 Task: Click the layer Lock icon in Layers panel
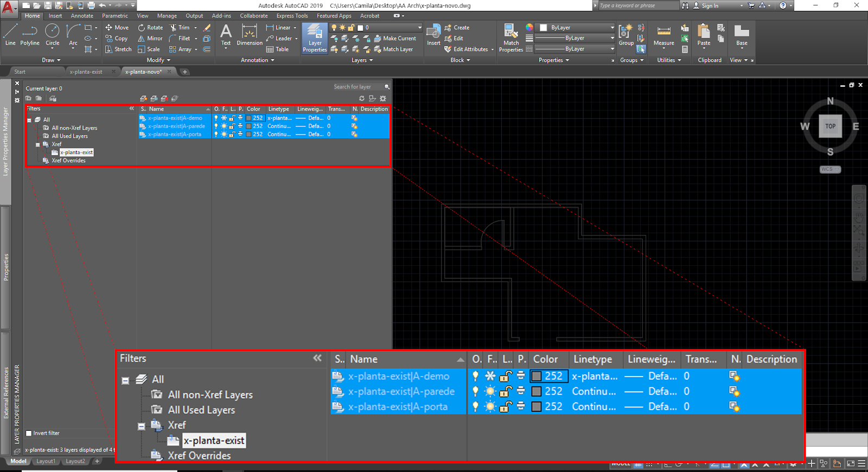point(367,39)
